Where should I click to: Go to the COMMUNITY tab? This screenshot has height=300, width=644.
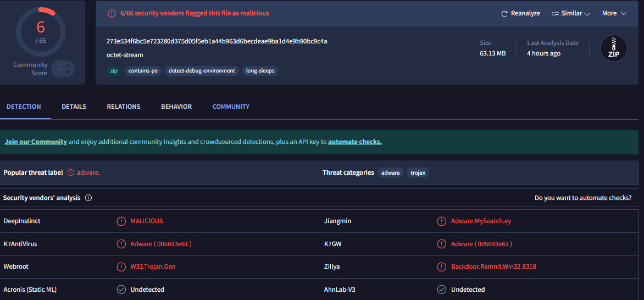point(231,107)
